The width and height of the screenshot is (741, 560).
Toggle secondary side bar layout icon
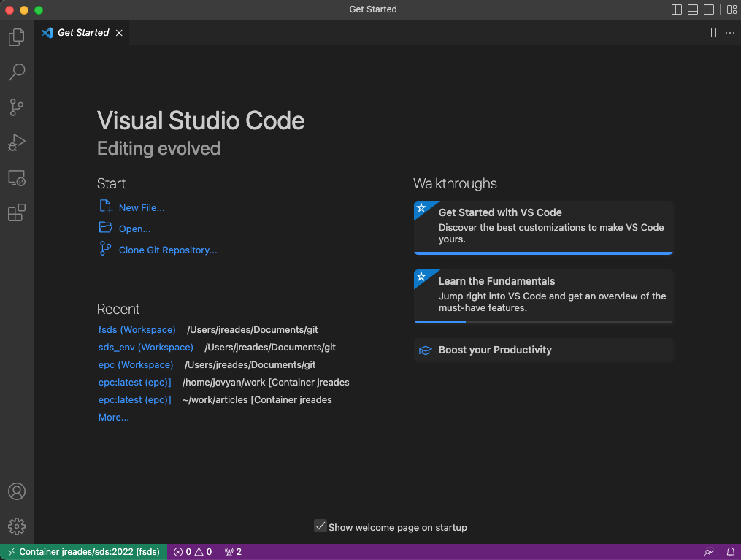point(708,9)
